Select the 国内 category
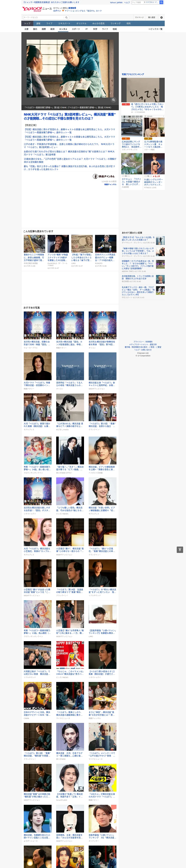186x868 pixels. pos(35,29)
